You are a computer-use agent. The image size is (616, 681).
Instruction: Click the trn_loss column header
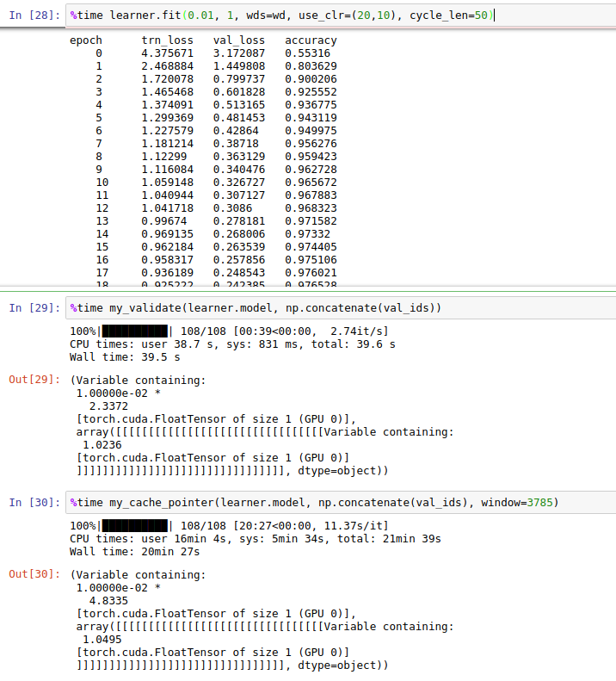click(x=166, y=40)
